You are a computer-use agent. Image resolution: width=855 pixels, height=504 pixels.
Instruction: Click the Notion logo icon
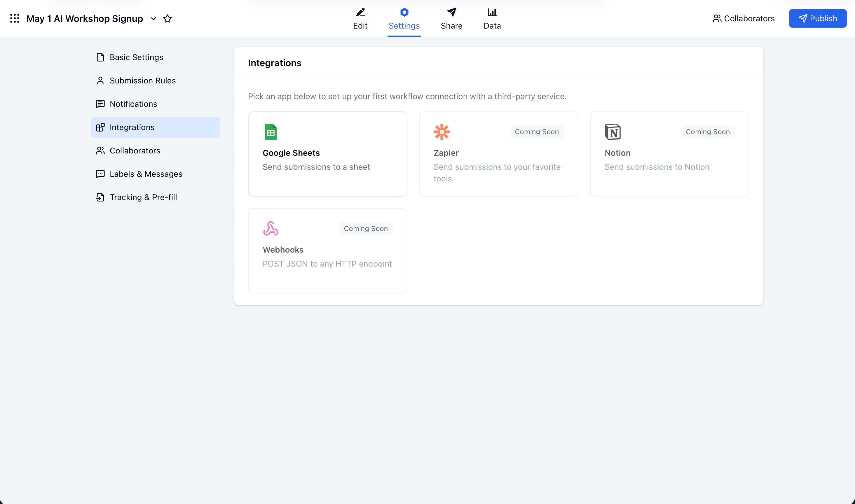(x=613, y=132)
